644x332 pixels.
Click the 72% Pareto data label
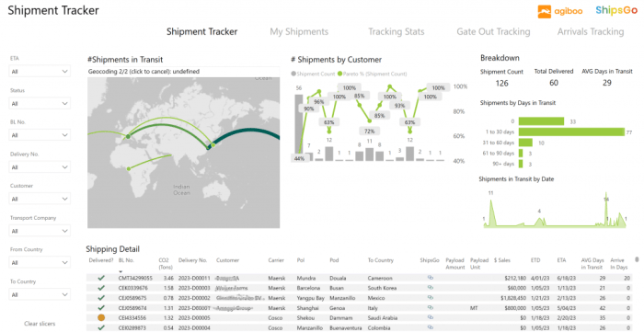[x=369, y=131]
